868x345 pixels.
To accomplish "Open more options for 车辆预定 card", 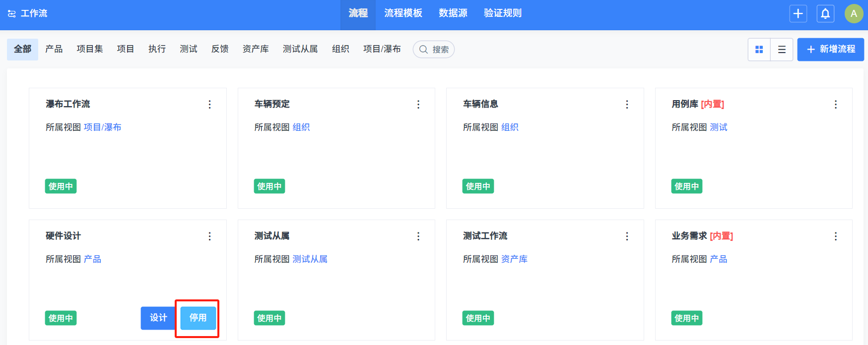I will pyautogui.click(x=418, y=105).
